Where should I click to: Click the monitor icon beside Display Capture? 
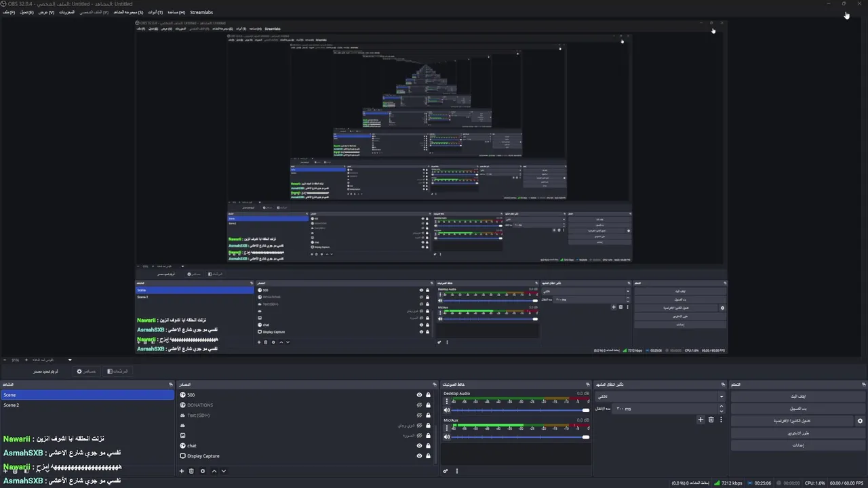pos(182,456)
